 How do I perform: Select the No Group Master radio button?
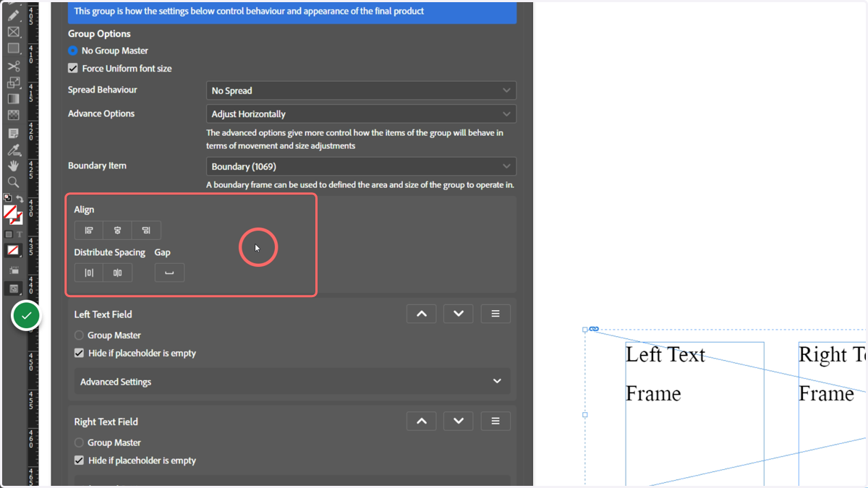73,51
